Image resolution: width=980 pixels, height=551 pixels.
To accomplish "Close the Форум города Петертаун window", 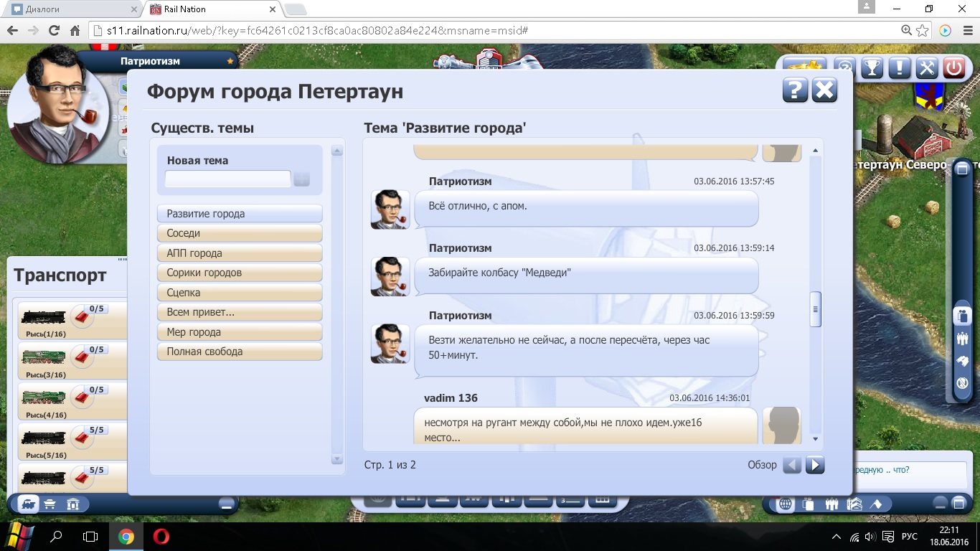I will click(x=825, y=90).
